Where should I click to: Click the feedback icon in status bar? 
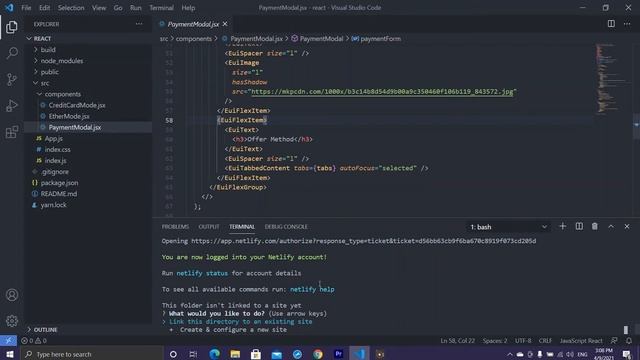[x=614, y=340]
